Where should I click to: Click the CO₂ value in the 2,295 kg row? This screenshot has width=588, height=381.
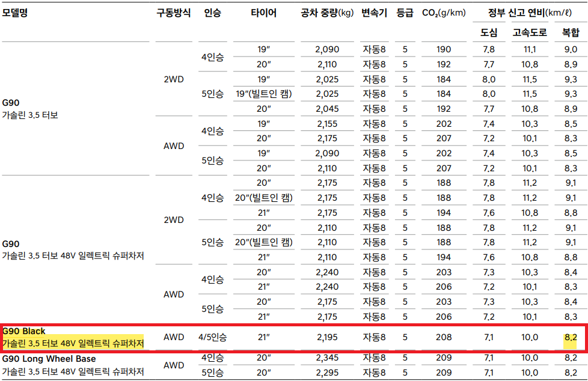click(444, 373)
